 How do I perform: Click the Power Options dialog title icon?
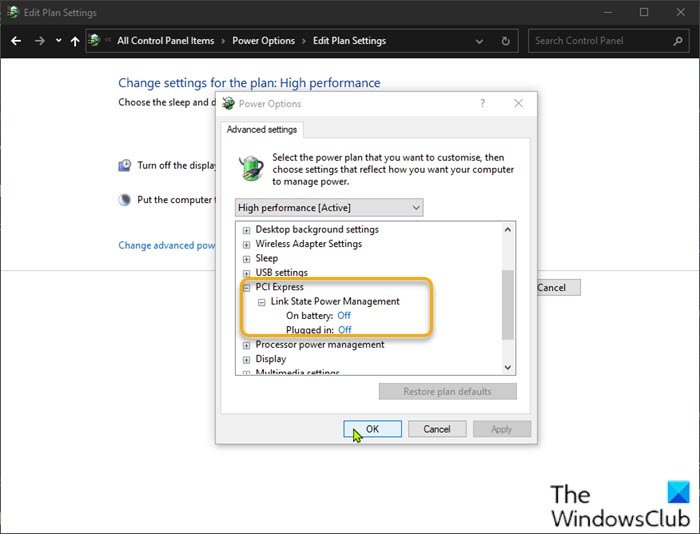pos(229,104)
